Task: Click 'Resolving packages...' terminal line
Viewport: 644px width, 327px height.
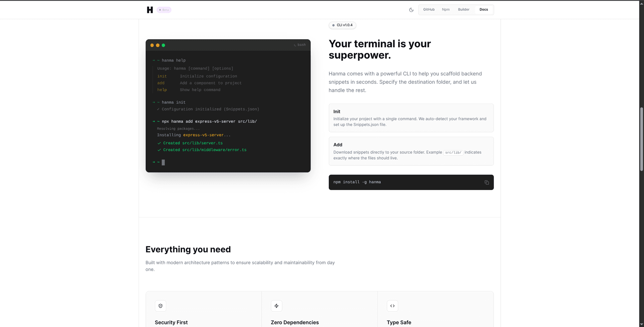Action: [178, 129]
